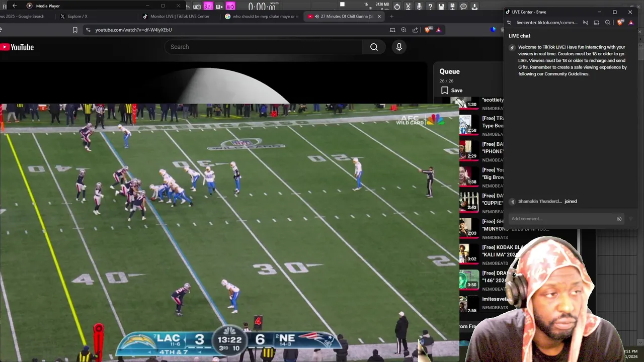Click the YouTube logo
Image resolution: width=644 pixels, height=362 pixels.
pos(17,47)
